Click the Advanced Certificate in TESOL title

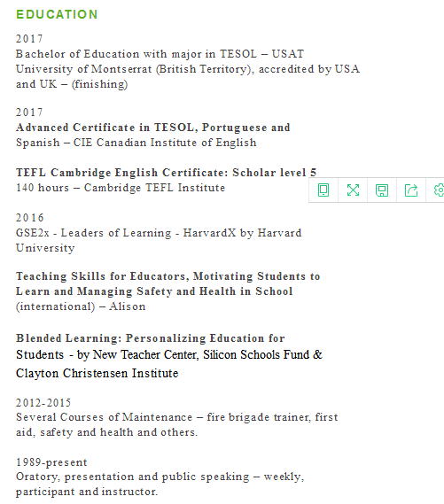click(x=153, y=128)
